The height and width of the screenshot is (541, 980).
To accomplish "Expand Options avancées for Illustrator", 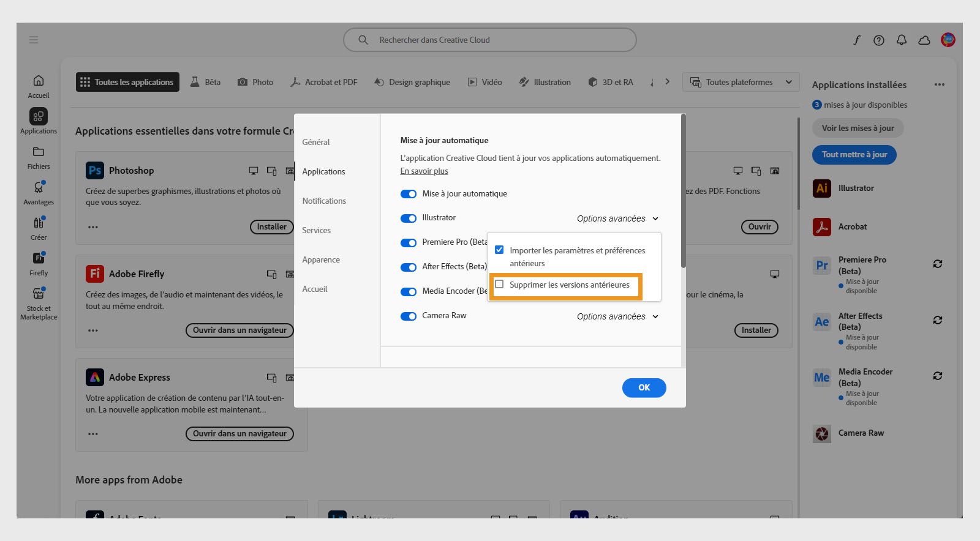I will [617, 218].
